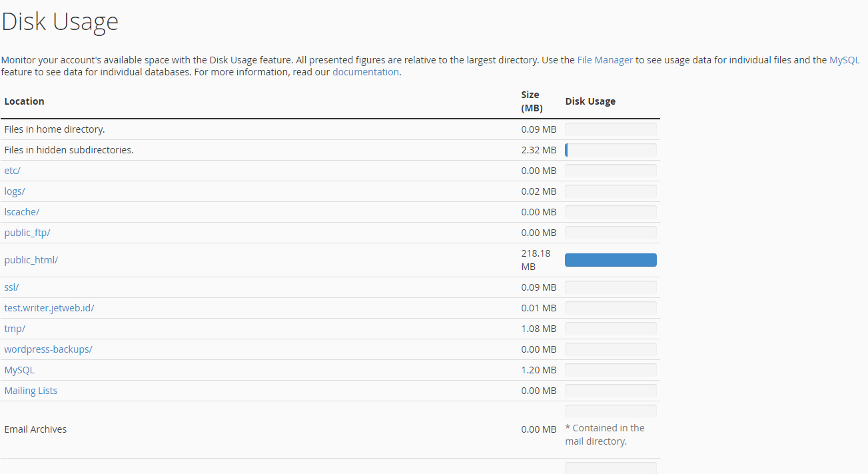Sort by the Disk Usage column header
This screenshot has height=474, width=868.
590,101
